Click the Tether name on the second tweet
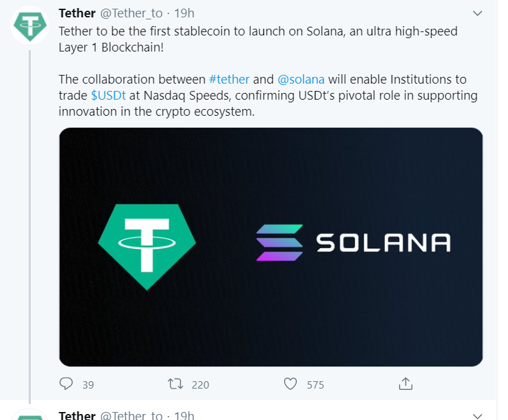This screenshot has width=508, height=420. [77, 415]
